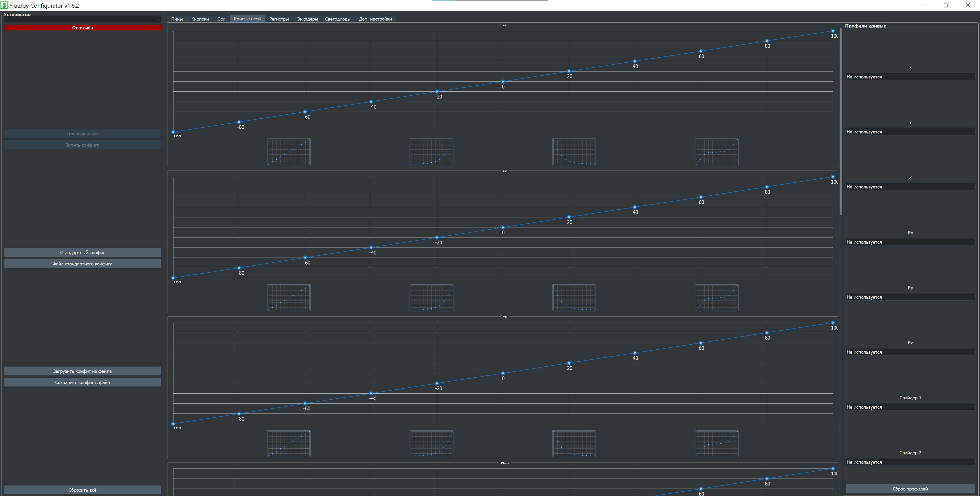Image resolution: width=980 pixels, height=496 pixels.
Task: Select the 0 point on X axis curve
Action: [503, 81]
